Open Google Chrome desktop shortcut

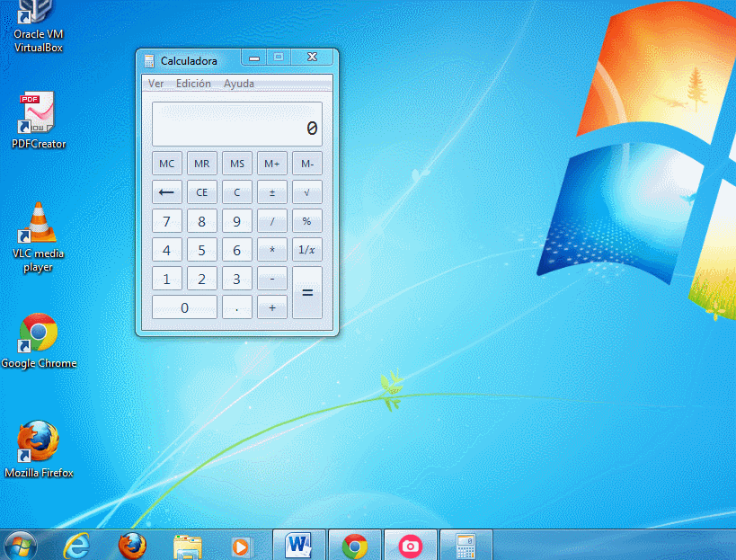point(39,342)
